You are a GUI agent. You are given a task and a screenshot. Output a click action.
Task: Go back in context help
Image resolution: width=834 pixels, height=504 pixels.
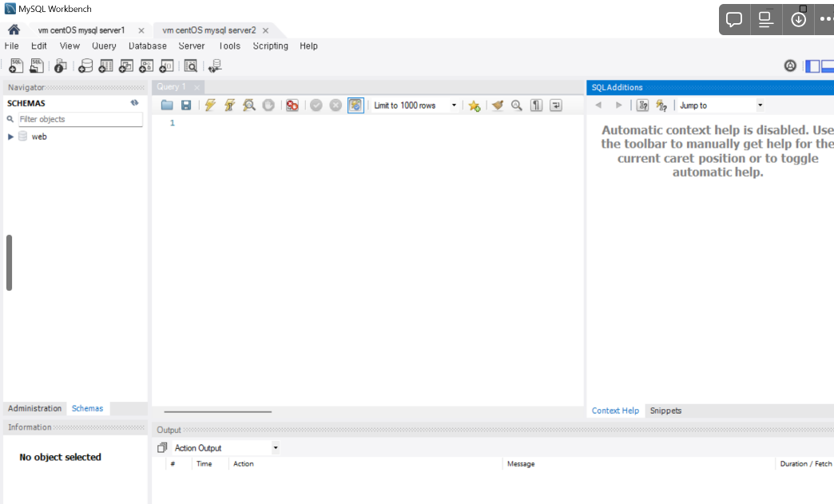click(x=598, y=105)
